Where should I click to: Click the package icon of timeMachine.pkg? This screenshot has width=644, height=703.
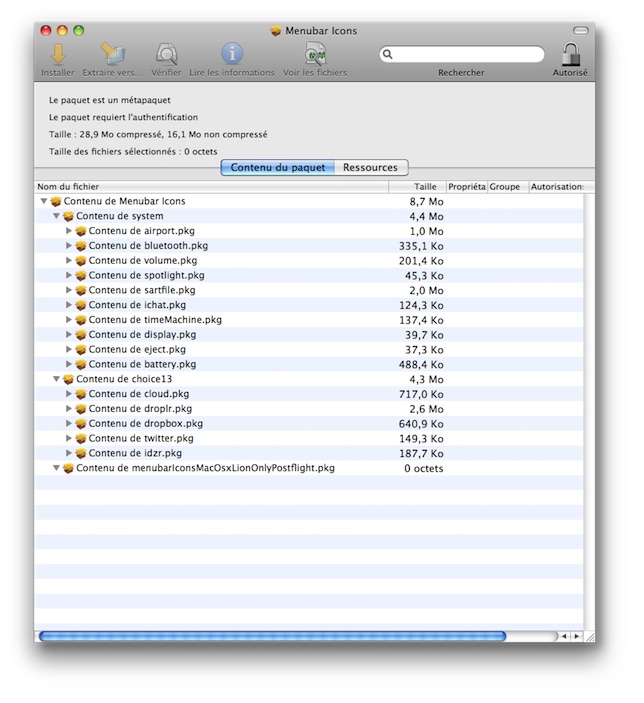(81, 320)
